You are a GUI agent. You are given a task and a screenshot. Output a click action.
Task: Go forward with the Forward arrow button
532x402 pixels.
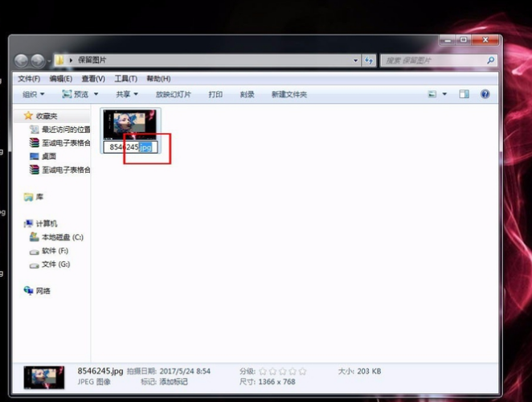(x=37, y=61)
